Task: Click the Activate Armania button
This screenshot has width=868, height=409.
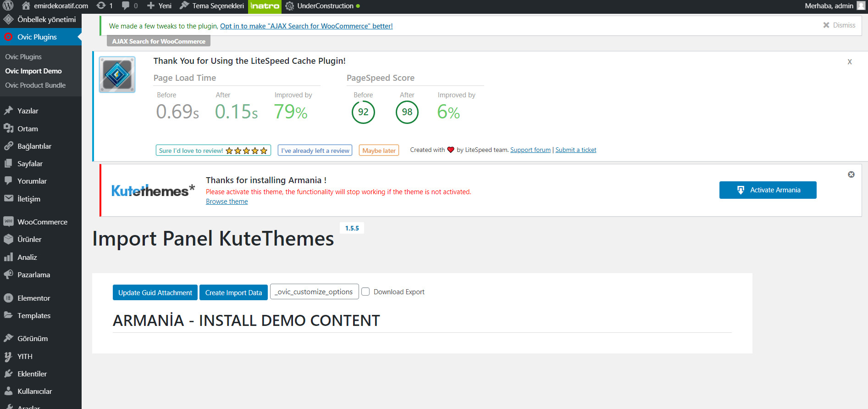Action: (x=768, y=190)
